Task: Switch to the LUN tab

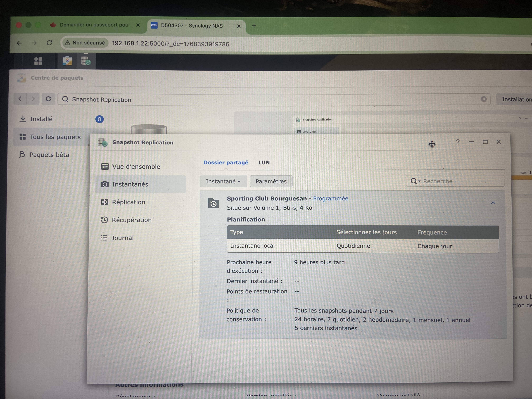Action: [x=264, y=163]
